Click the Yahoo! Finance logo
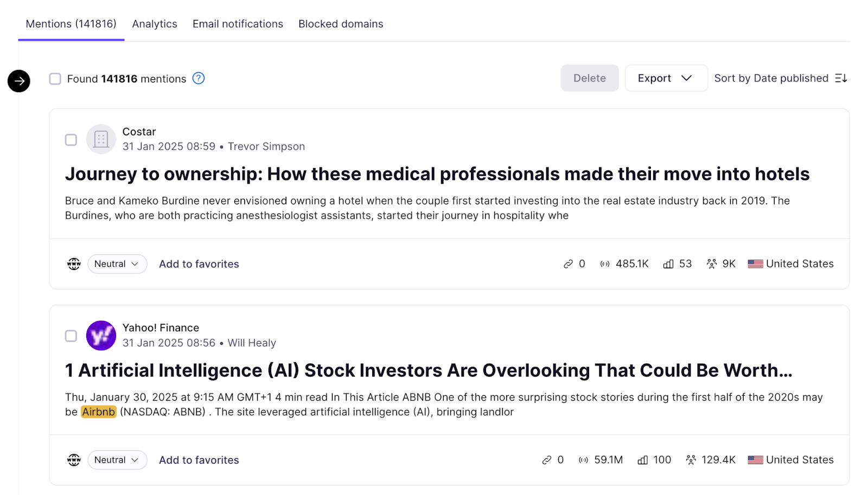The width and height of the screenshot is (868, 495). (100, 335)
